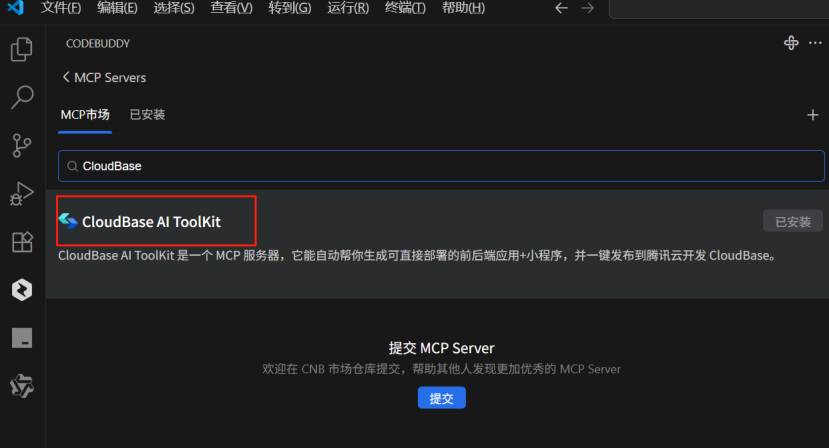829x448 pixels.
Task: Click the 提交 MCP Server heading
Action: tap(441, 348)
